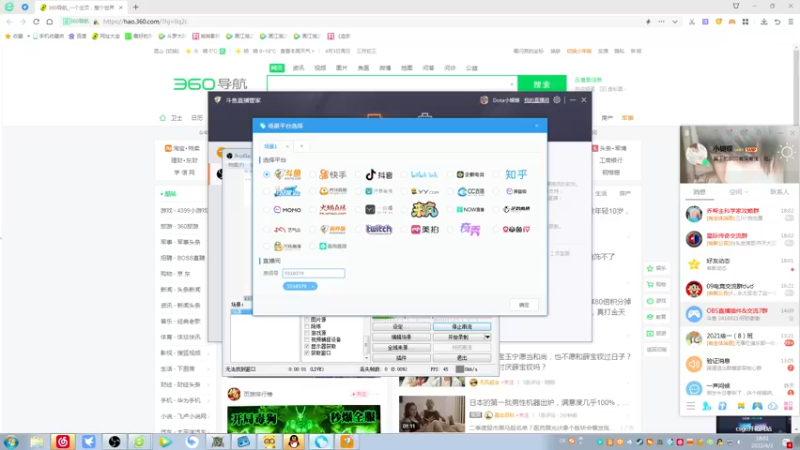The image size is (800, 450).
Task: Click the 企鹅电竞 platform logo
Action: pos(470,174)
